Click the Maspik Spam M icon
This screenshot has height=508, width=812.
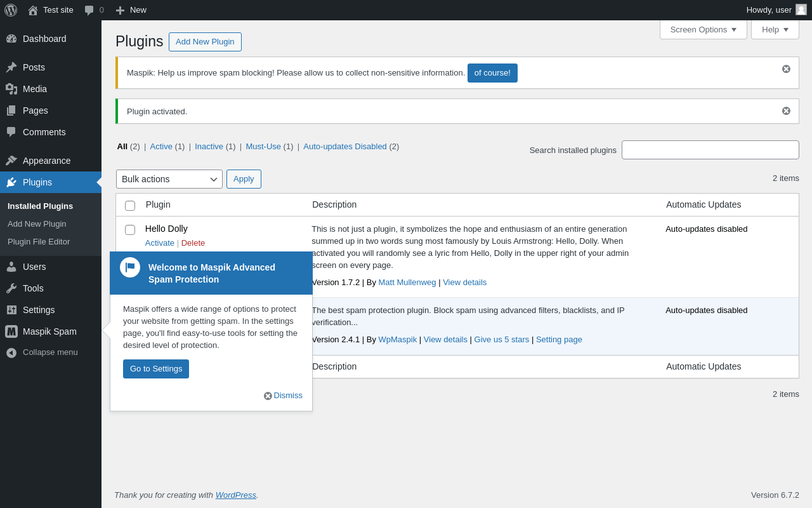[11, 331]
